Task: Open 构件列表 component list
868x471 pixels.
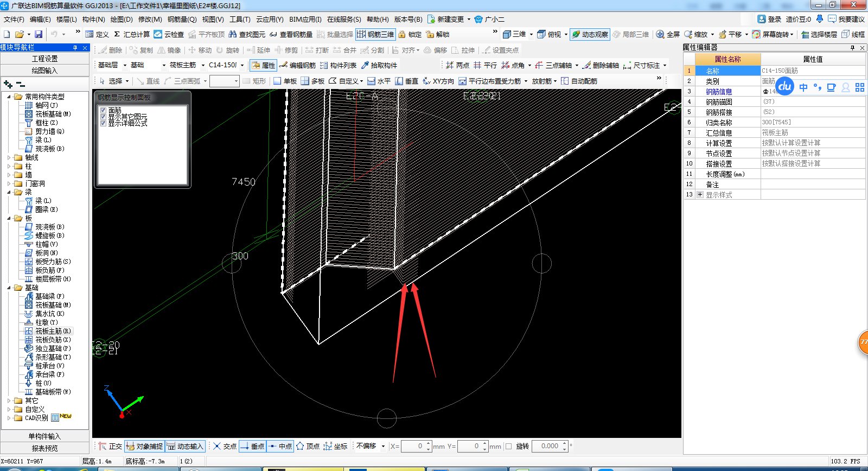Action: [x=338, y=65]
